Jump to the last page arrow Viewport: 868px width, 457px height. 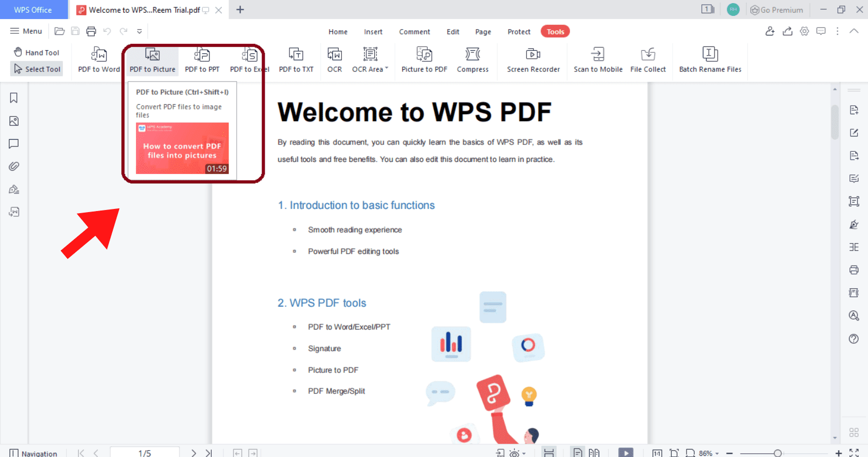(x=209, y=453)
